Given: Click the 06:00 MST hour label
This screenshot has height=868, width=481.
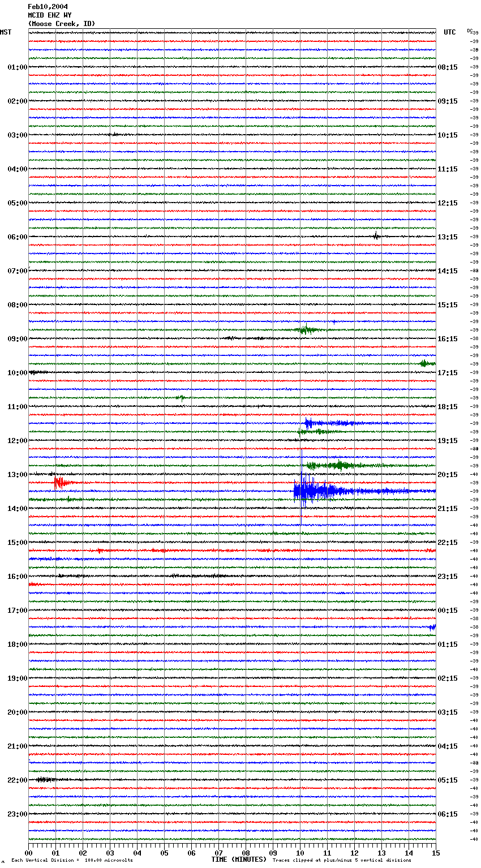Looking at the screenshot, I should pyautogui.click(x=18, y=237).
